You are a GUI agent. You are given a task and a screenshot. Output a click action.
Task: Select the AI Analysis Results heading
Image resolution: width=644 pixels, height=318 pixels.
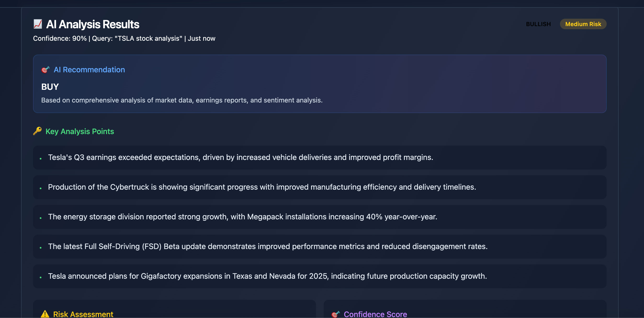click(x=92, y=24)
